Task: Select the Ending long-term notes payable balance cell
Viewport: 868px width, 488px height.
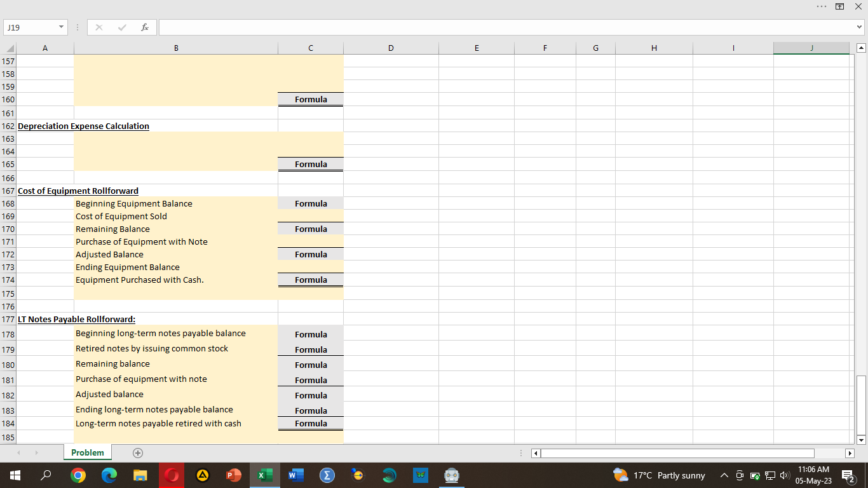Action: click(x=176, y=410)
